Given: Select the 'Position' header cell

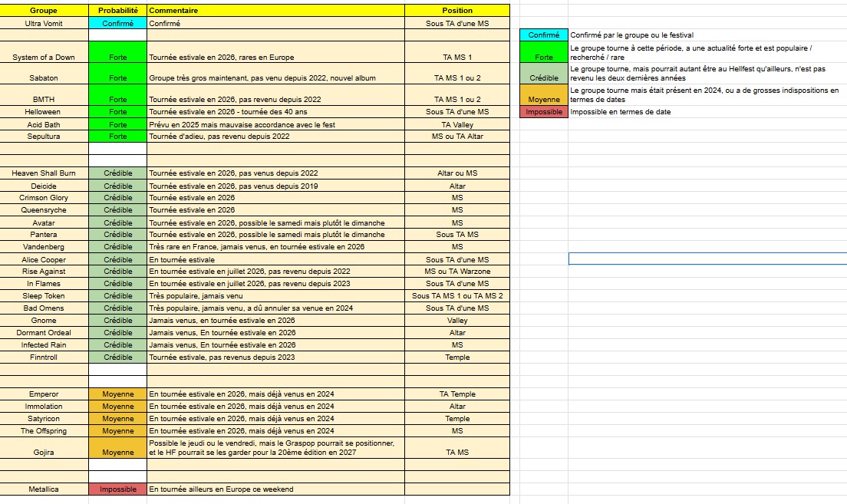Looking at the screenshot, I should point(457,10).
